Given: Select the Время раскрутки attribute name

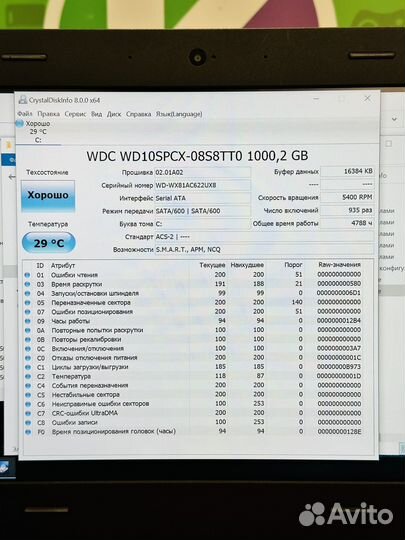Looking at the screenshot, I should coord(76,284).
